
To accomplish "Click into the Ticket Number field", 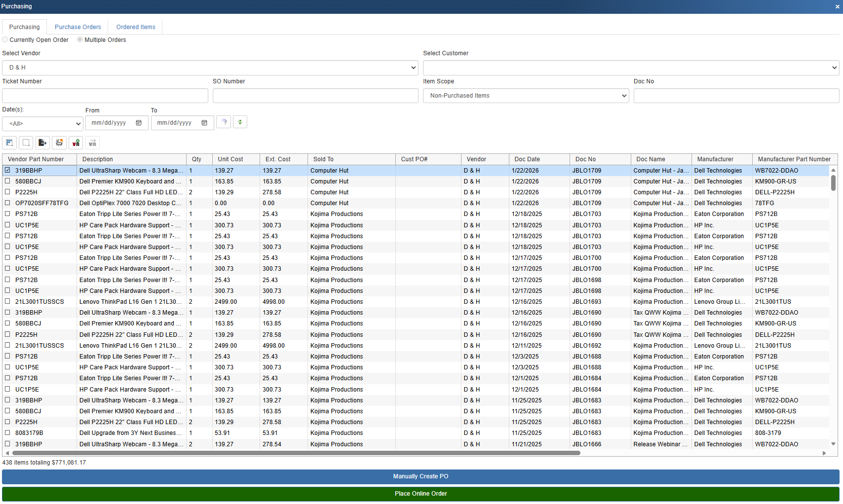I will [x=105, y=96].
